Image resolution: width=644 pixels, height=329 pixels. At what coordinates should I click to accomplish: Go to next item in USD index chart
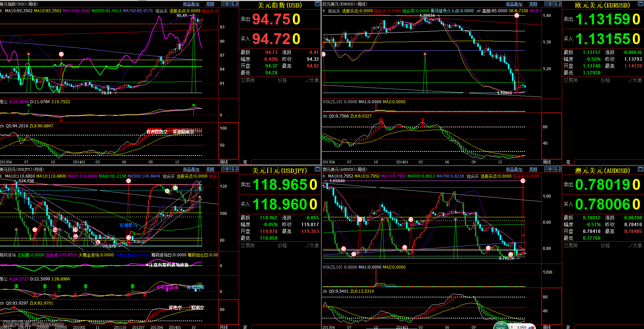(230, 4)
